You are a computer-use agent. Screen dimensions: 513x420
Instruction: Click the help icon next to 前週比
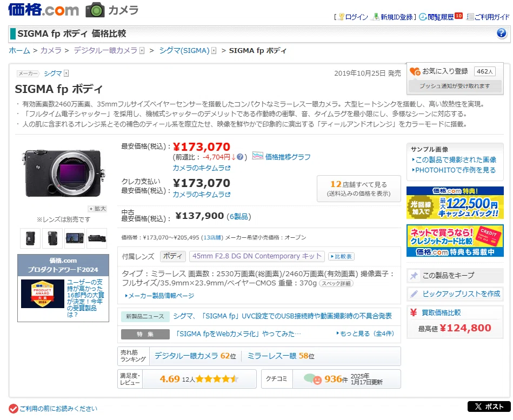click(x=240, y=157)
